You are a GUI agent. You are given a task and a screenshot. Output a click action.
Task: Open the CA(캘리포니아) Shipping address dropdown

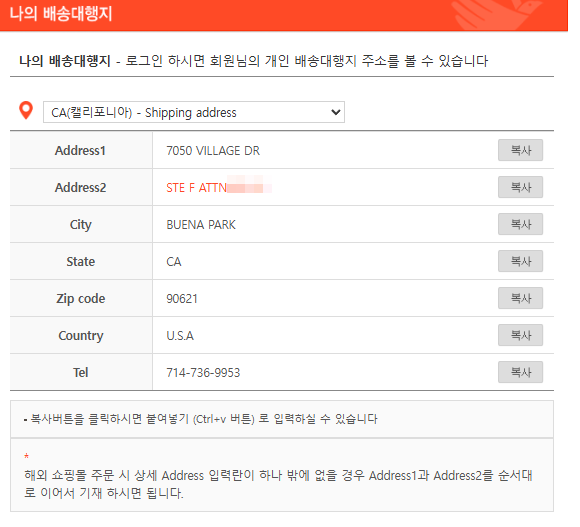tap(193, 112)
